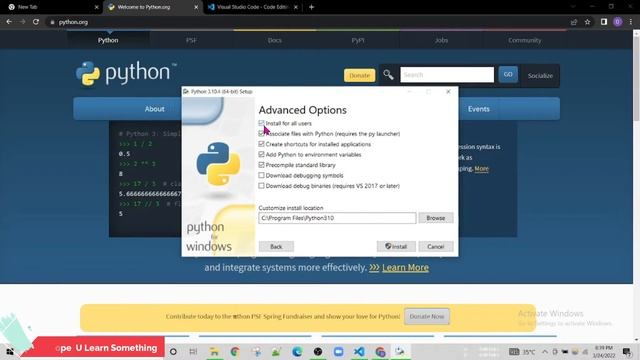Open the Jobs top navigation item
This screenshot has height=360, width=640.
[x=441, y=40]
